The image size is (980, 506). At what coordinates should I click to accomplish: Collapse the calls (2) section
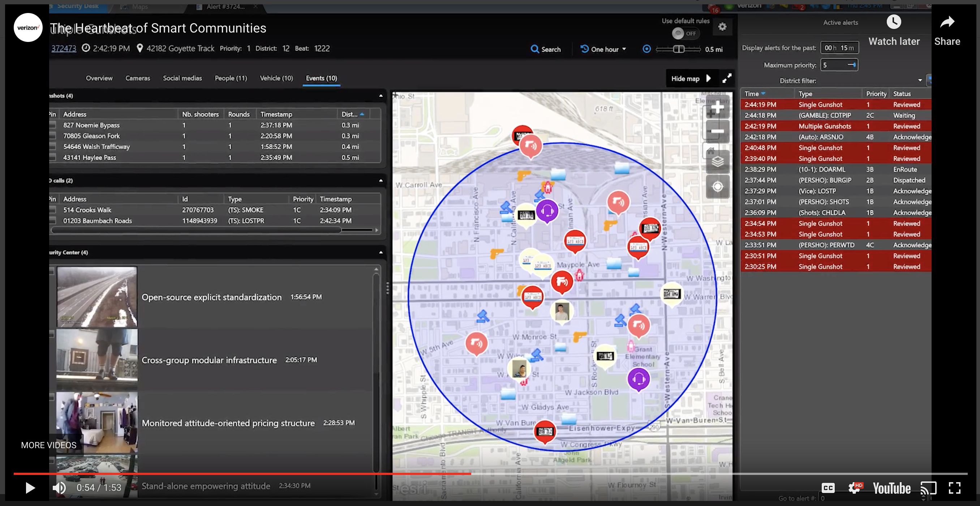click(x=381, y=180)
